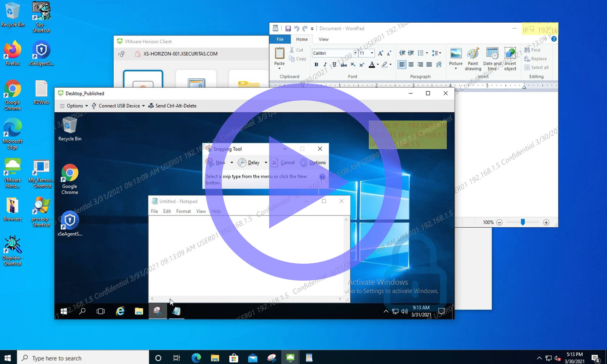
Task: Toggle bold formatting in WordPad
Action: 316,65
